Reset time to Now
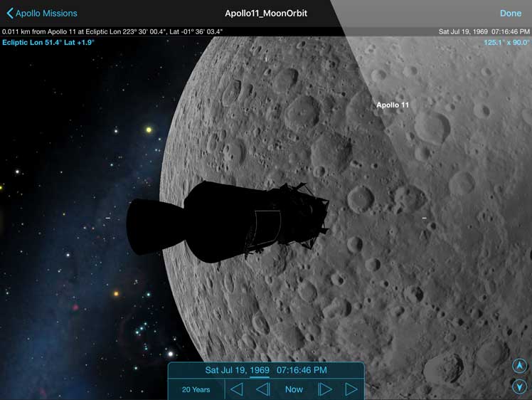Viewport: 532px width, 400px height. tap(294, 389)
